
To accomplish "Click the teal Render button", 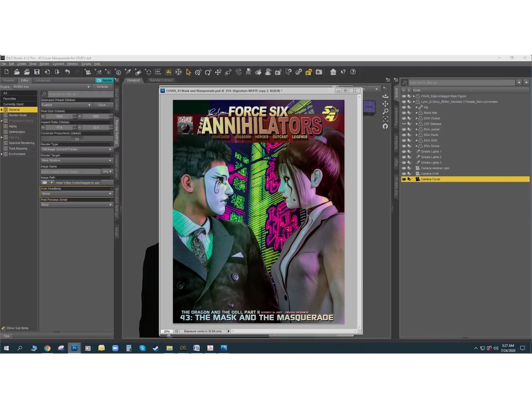I will (x=104, y=81).
